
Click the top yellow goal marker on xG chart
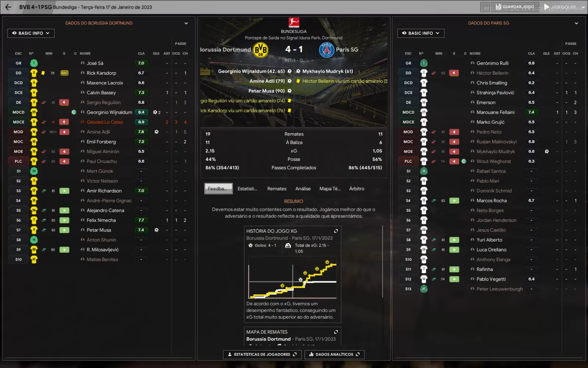[327, 262]
